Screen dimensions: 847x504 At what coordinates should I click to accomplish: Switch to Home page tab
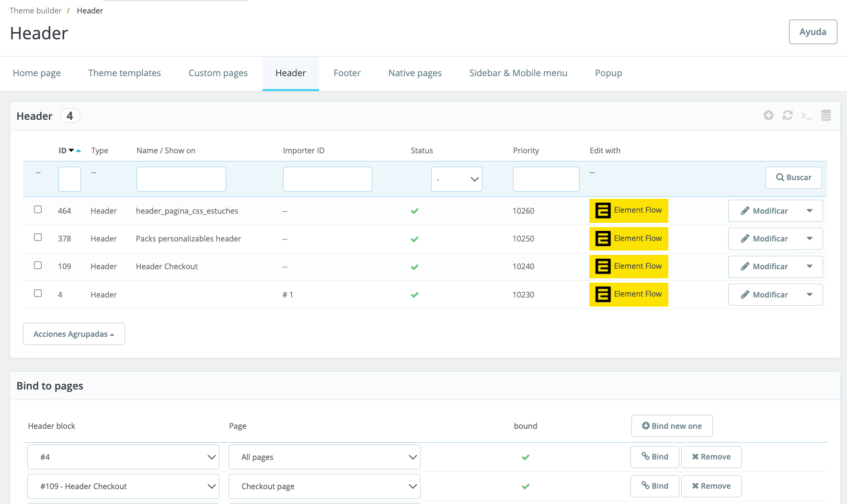37,73
